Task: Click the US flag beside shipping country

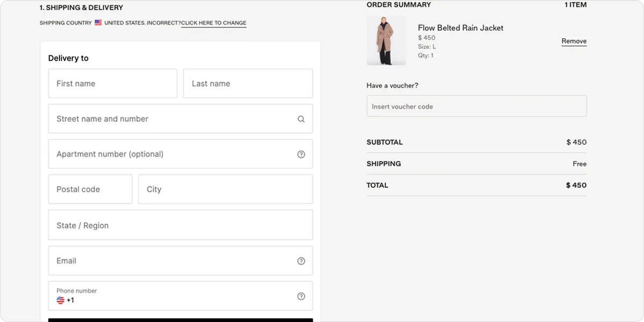Action: [98, 23]
